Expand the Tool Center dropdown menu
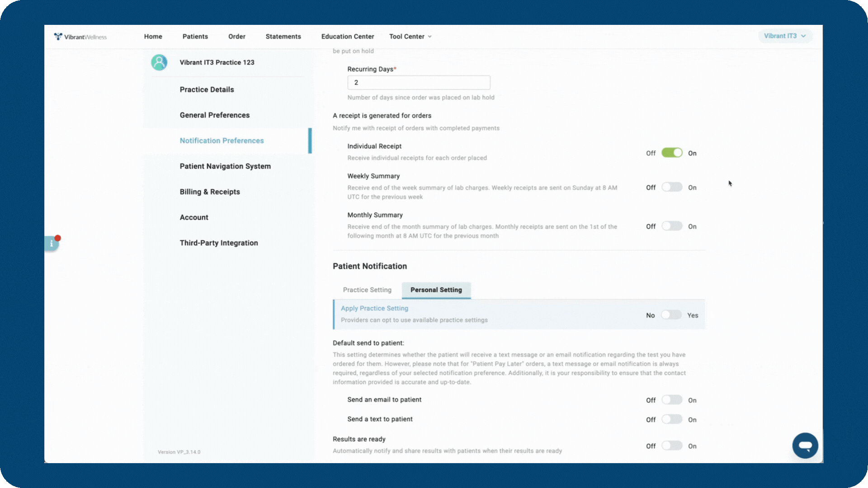This screenshot has height=488, width=868. [410, 36]
